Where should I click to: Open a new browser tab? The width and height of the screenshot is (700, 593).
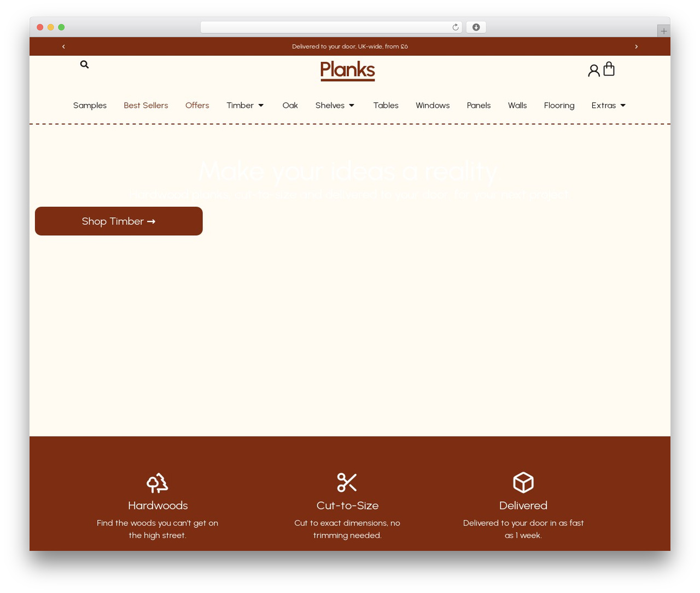click(663, 31)
